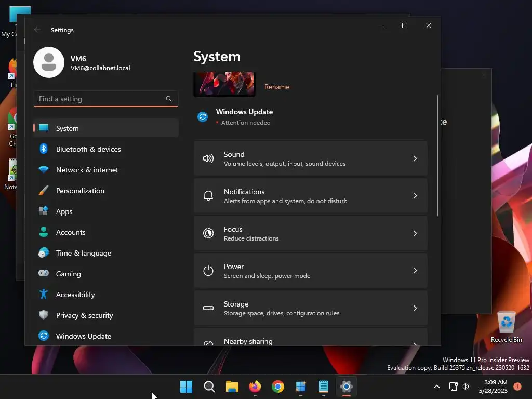Go back using the Settings back arrow
This screenshot has height=399, width=532.
pos(37,30)
